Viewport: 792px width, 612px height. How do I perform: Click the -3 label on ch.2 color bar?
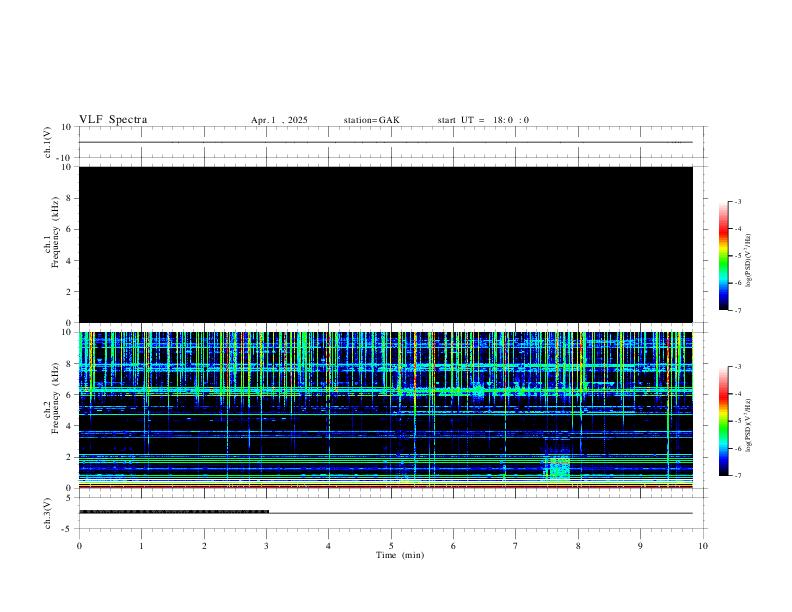tap(738, 367)
